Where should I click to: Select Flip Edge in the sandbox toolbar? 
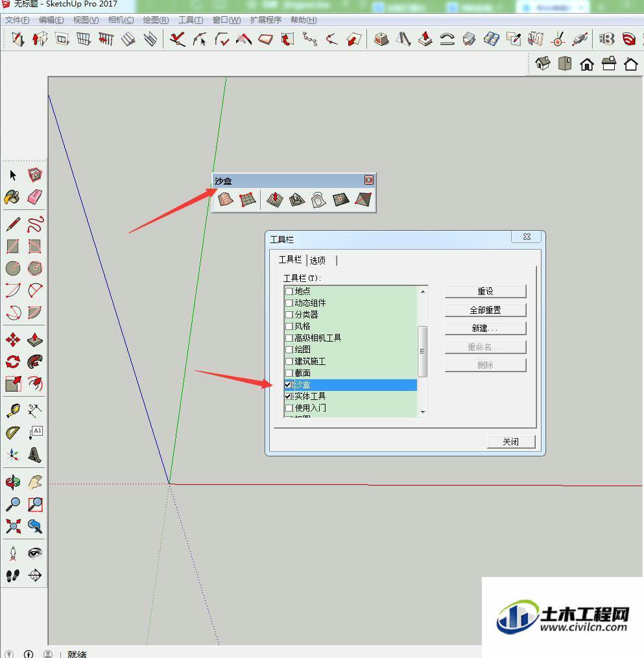coord(363,199)
